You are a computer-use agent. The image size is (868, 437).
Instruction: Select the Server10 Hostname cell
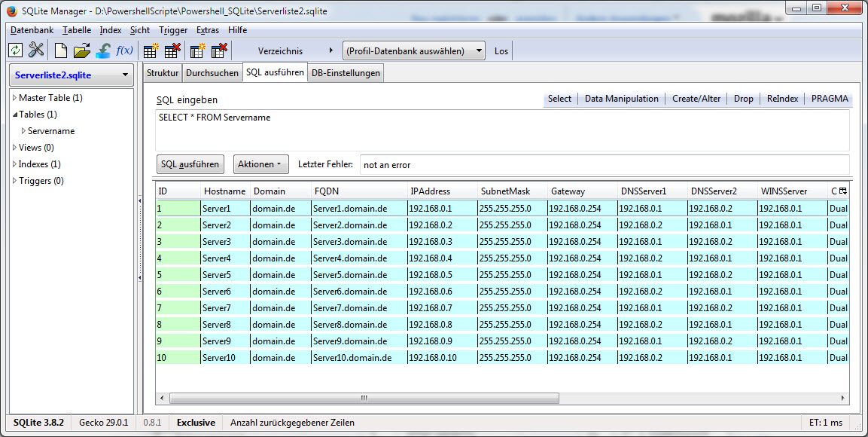(x=225, y=358)
